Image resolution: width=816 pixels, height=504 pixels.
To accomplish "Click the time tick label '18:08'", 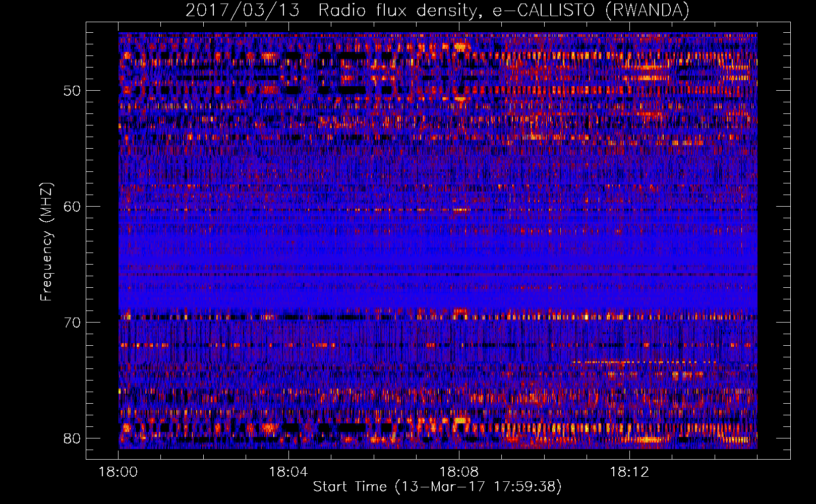I will click(x=459, y=472).
